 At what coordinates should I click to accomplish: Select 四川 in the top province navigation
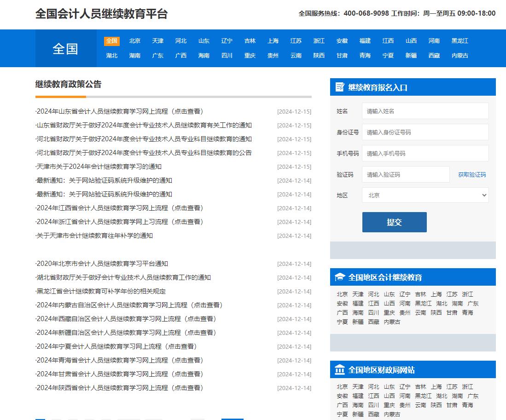[227, 56]
